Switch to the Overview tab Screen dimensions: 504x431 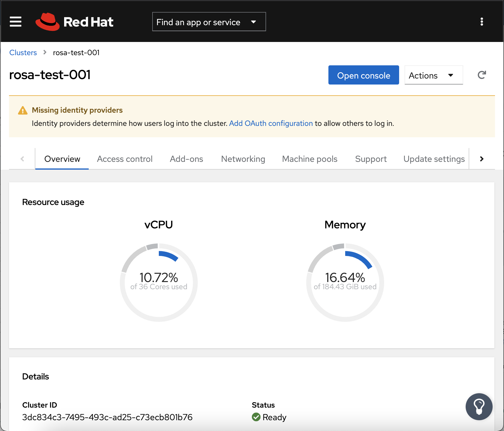pos(62,159)
